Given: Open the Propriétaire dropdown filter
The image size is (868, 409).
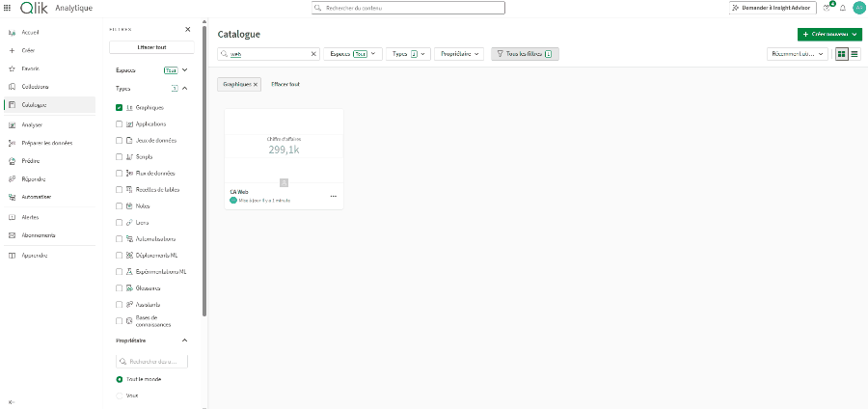Looking at the screenshot, I should click(459, 54).
